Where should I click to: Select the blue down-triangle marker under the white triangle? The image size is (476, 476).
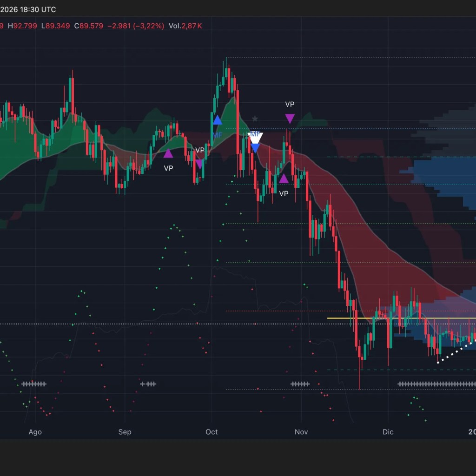tap(255, 148)
